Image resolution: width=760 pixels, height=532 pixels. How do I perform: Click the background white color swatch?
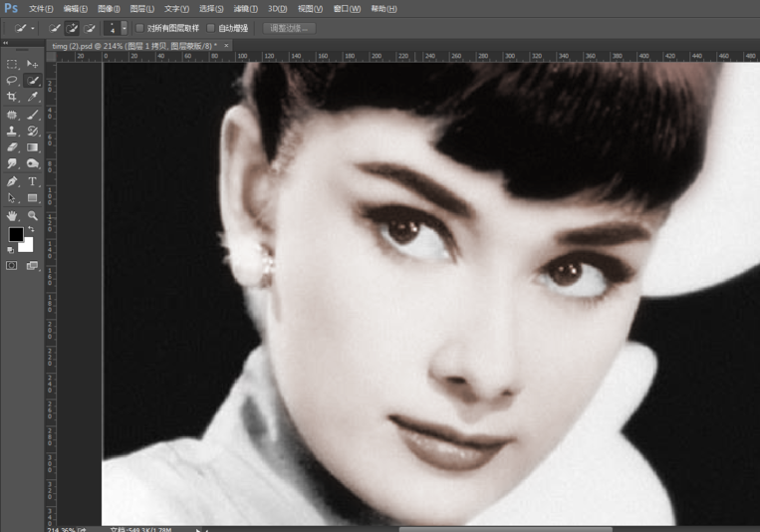tap(28, 246)
